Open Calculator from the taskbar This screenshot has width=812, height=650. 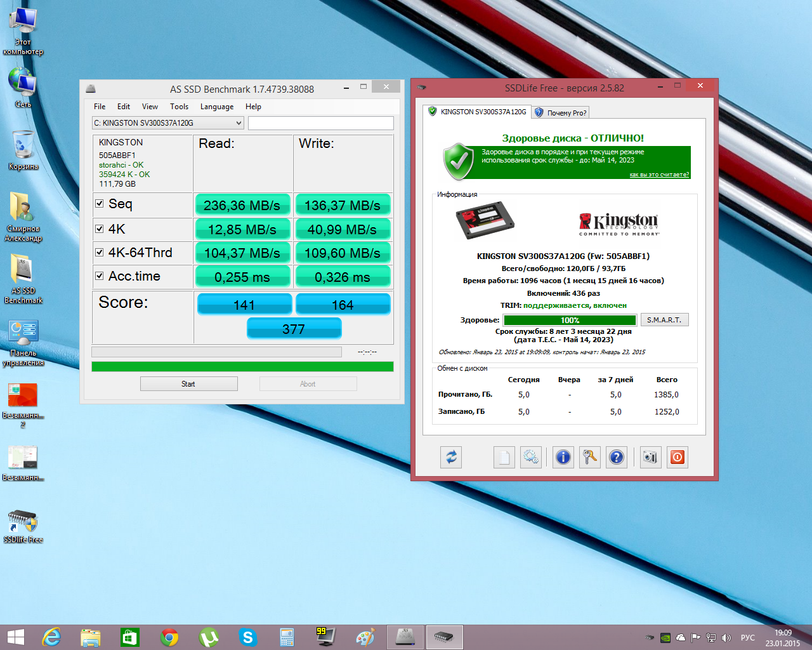point(287,637)
